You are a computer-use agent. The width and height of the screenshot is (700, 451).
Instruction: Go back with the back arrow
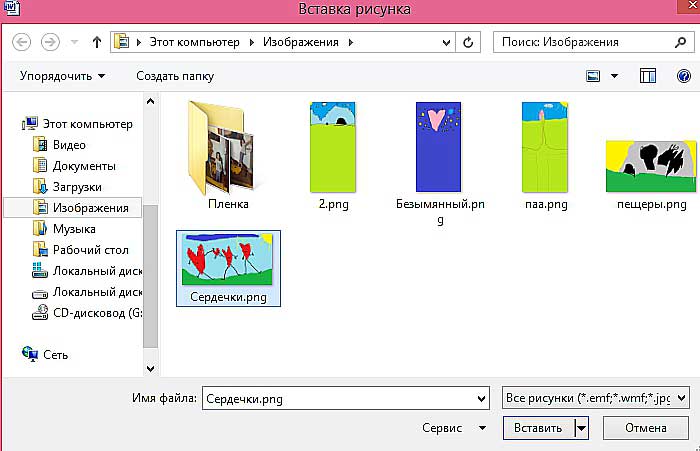pyautogui.click(x=21, y=42)
